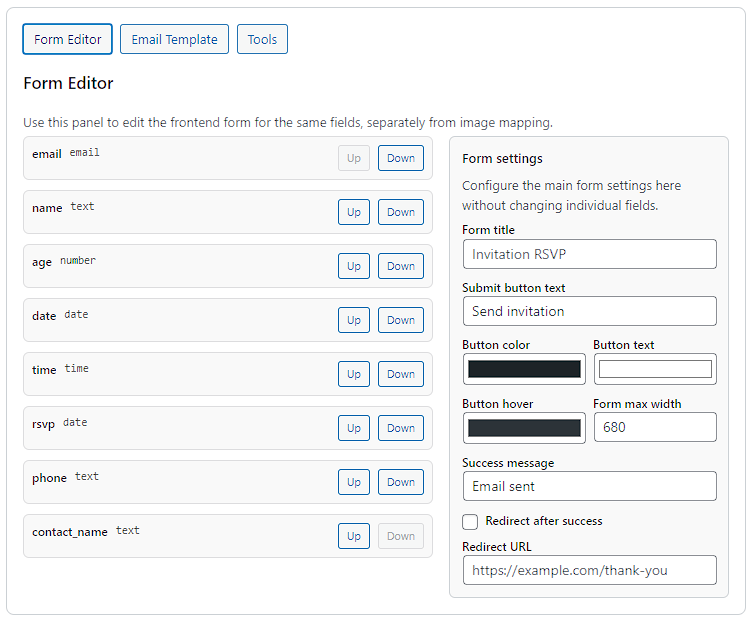Switch to the Form Editor tab
755x624 pixels.
[67, 39]
